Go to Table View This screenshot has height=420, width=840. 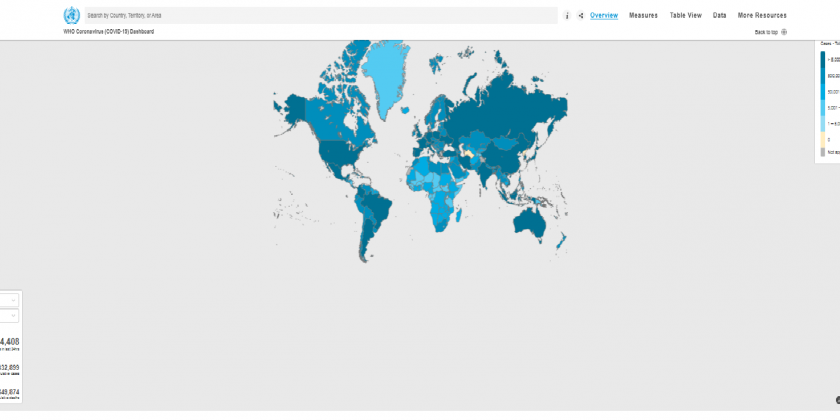685,15
